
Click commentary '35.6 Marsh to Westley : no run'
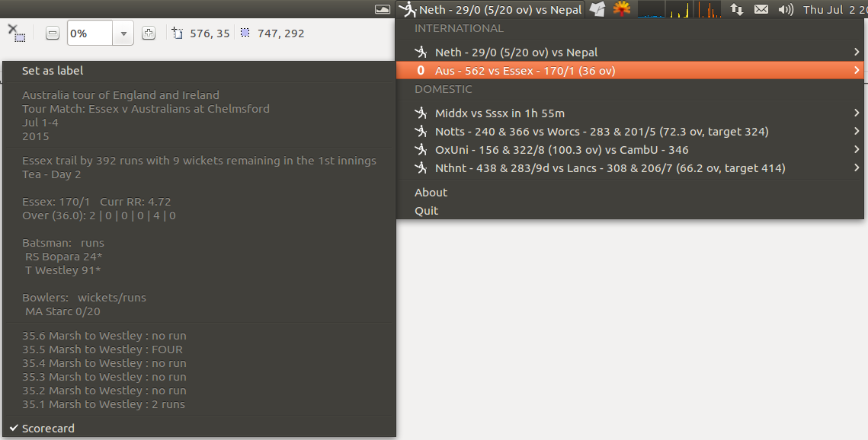tap(104, 336)
